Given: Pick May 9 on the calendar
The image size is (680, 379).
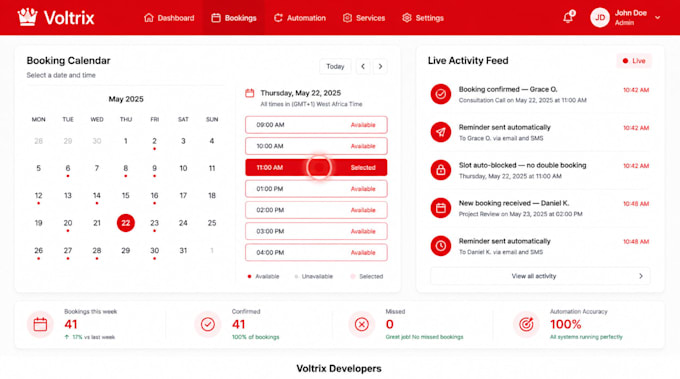Looking at the screenshot, I should [154, 168].
